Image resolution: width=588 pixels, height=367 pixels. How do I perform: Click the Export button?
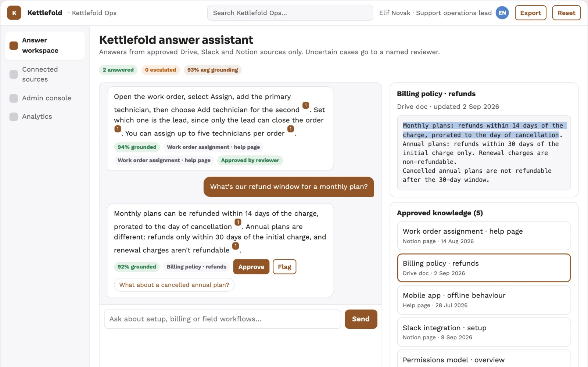[530, 13]
